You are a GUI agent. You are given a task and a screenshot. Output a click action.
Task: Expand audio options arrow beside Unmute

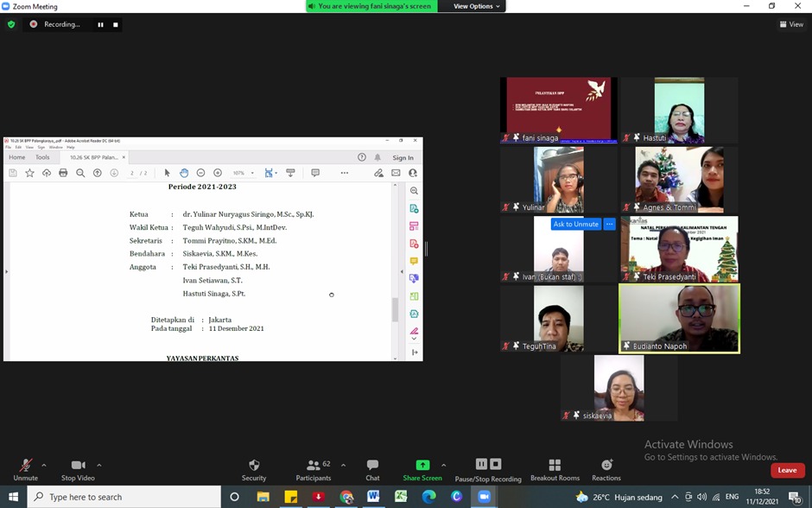[x=44, y=465]
